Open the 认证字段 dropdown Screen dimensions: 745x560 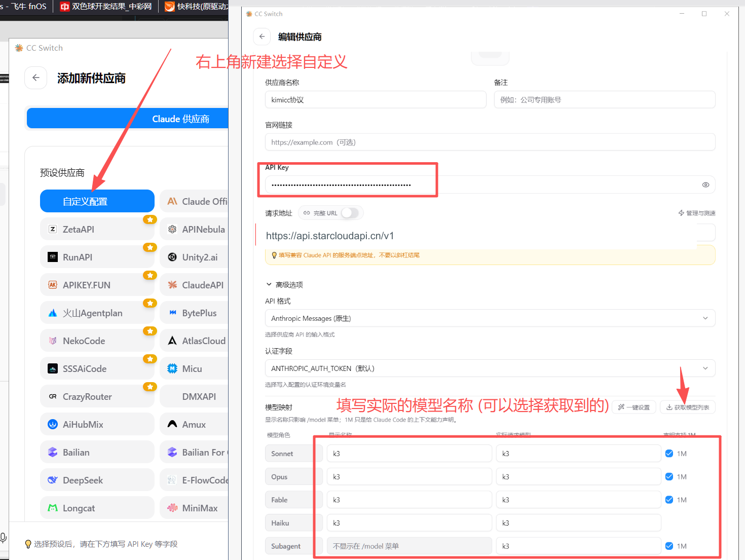click(490, 368)
